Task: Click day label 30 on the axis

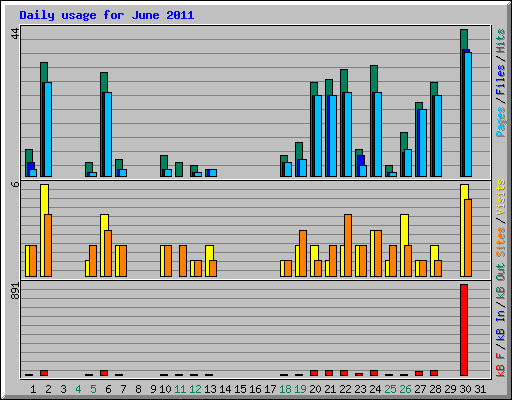Action: (465, 389)
